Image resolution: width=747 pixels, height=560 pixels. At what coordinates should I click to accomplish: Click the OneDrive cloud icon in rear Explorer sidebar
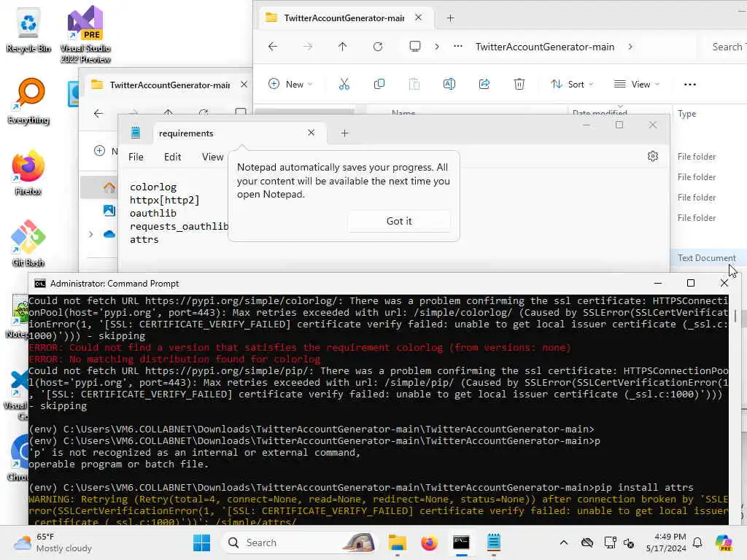point(109,234)
